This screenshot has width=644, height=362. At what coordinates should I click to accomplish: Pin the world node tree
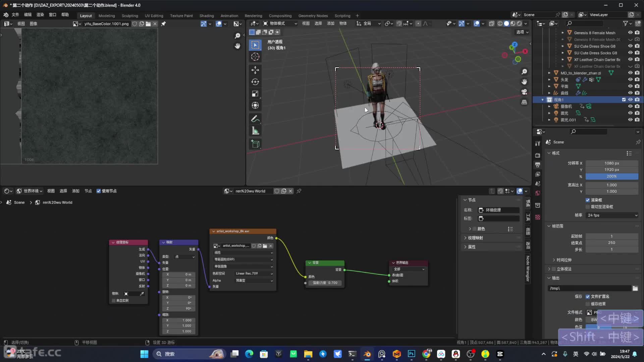pos(299,191)
